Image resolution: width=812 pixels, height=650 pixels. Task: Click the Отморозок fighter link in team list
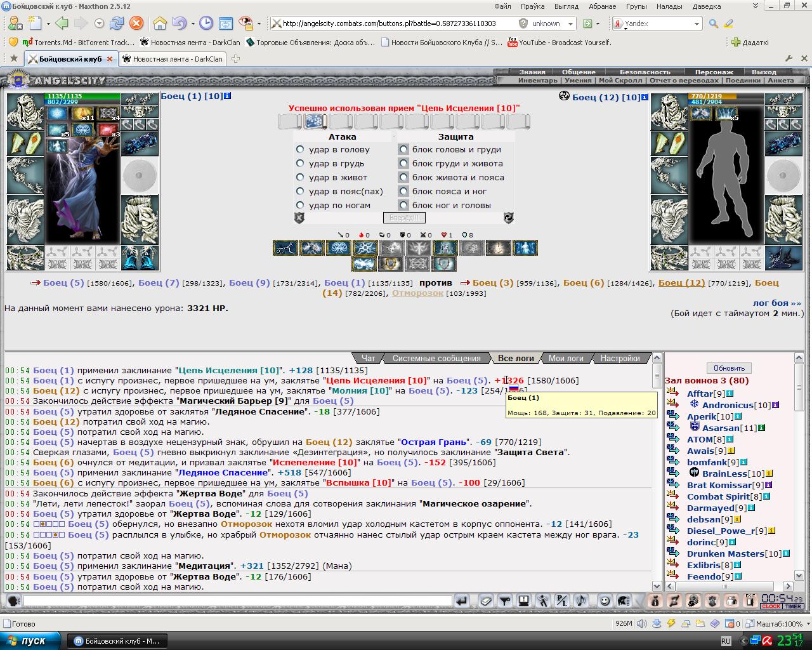pyautogui.click(x=417, y=293)
